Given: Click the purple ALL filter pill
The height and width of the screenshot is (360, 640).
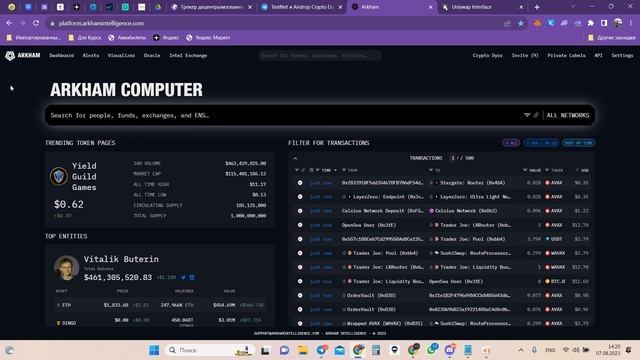Looking at the screenshot, I should point(511,143).
